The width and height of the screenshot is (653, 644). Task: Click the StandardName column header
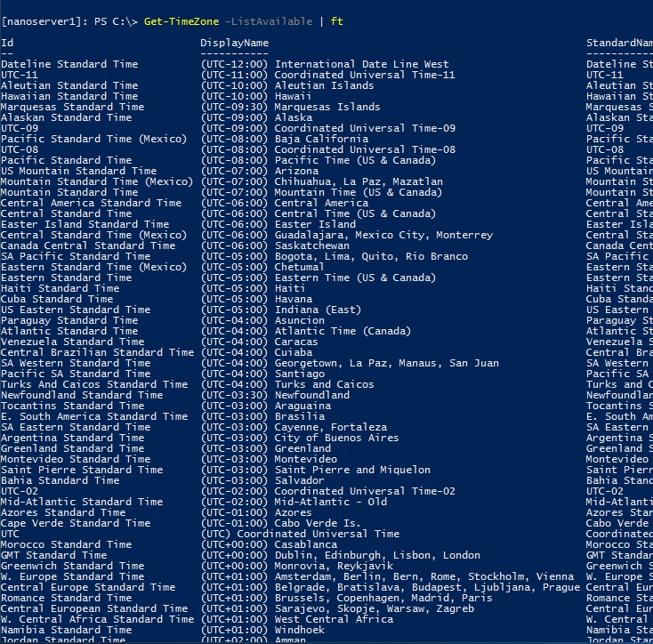(619, 43)
